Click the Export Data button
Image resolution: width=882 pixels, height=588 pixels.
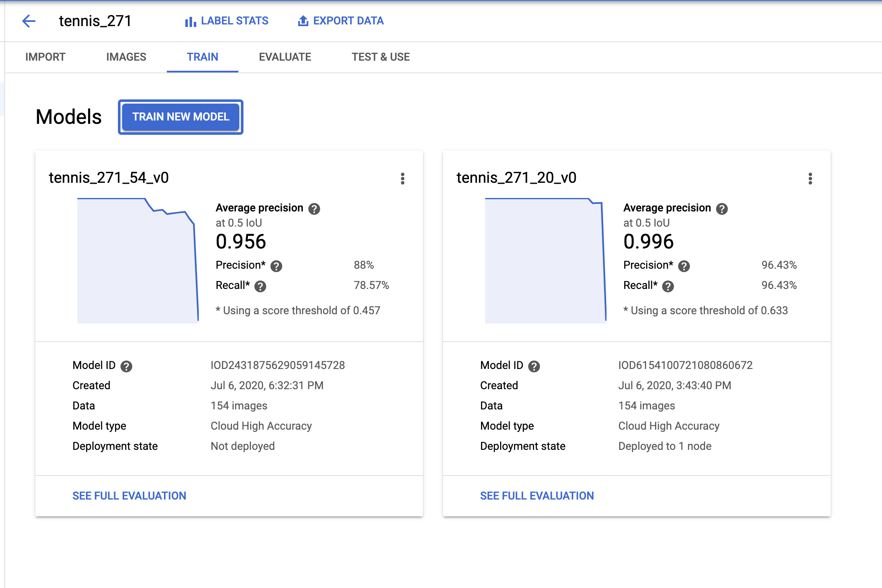(x=341, y=21)
